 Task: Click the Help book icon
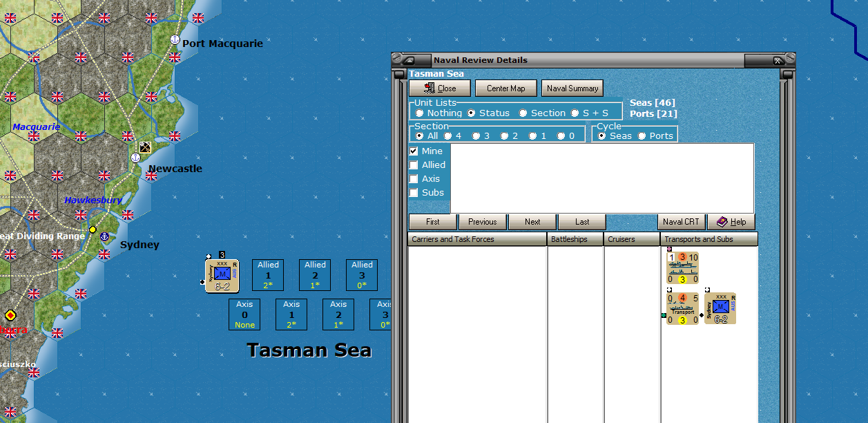pos(720,222)
